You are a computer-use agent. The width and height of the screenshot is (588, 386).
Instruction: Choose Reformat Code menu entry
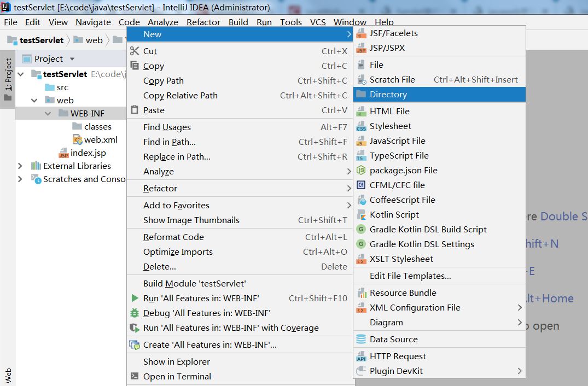pyautogui.click(x=240, y=237)
